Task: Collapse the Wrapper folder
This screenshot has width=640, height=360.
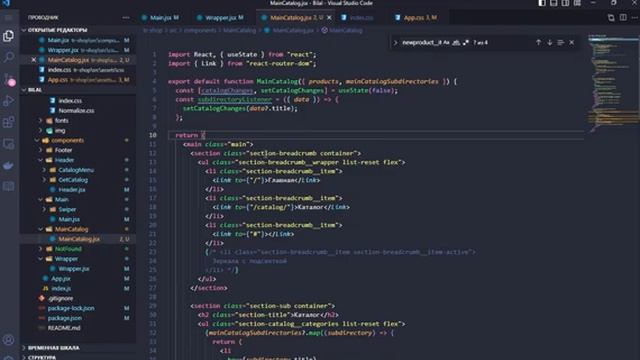Action: [40, 259]
